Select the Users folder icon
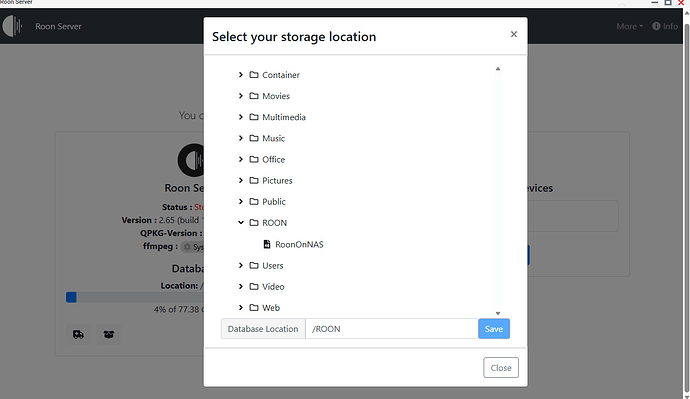Viewport: 690px width, 399px height. [254, 265]
